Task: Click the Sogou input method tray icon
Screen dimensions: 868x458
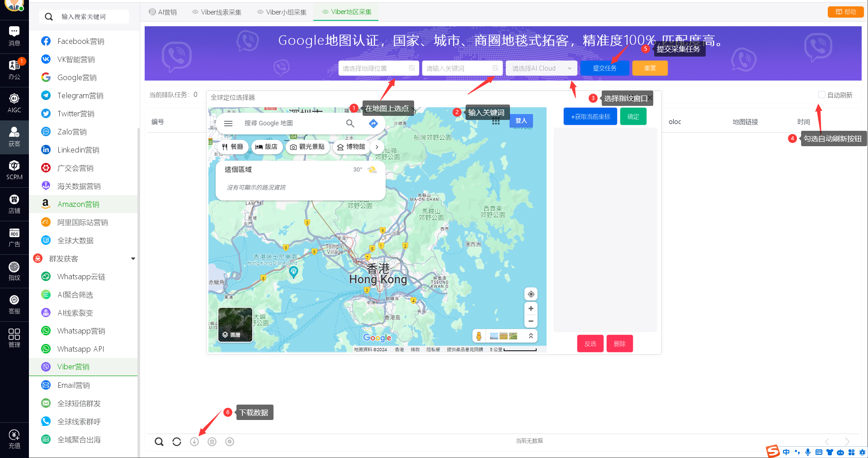Action: 773,451
